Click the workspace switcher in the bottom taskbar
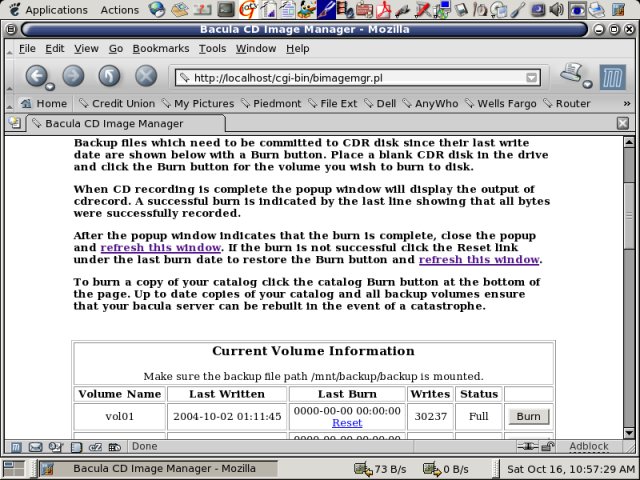Image resolution: width=640 pixels, height=480 pixels. pos(13,469)
